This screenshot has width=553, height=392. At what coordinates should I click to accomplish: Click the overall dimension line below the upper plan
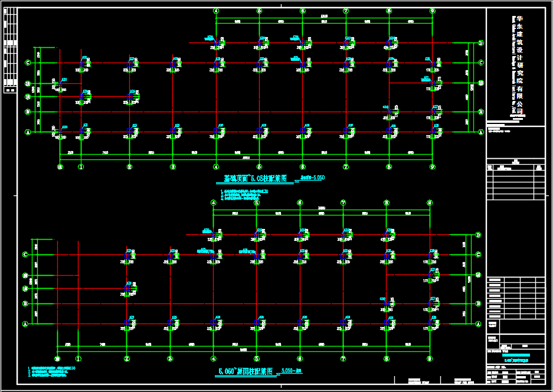[x=246, y=158]
